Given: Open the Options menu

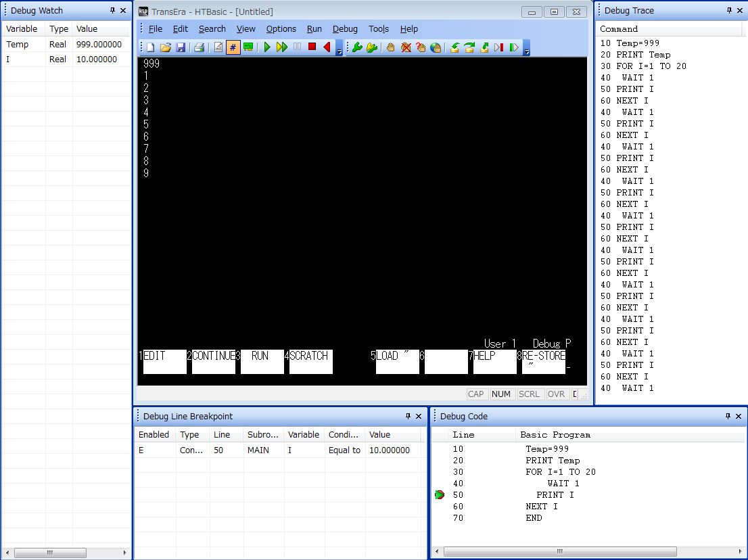Looking at the screenshot, I should (281, 28).
